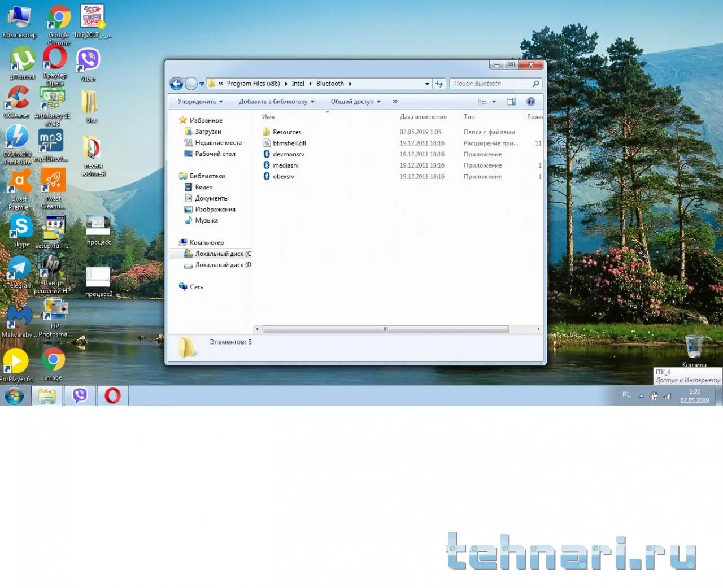
Task: Open the Упорядочить menu
Action: (x=200, y=102)
